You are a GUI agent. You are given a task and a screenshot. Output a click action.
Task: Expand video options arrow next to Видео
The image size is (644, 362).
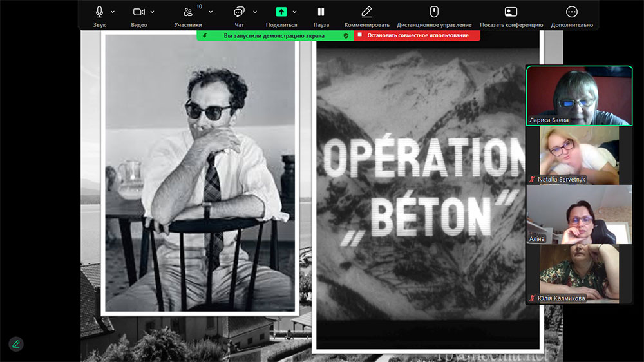(x=152, y=12)
